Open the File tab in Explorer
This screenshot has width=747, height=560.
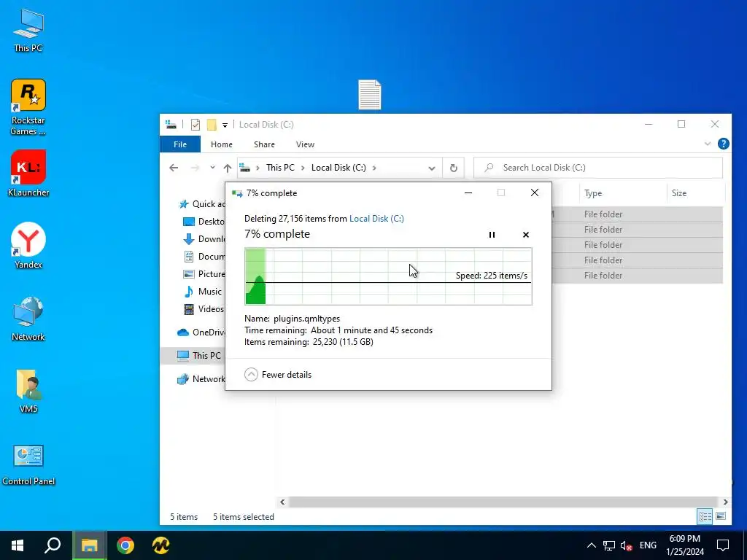180,144
